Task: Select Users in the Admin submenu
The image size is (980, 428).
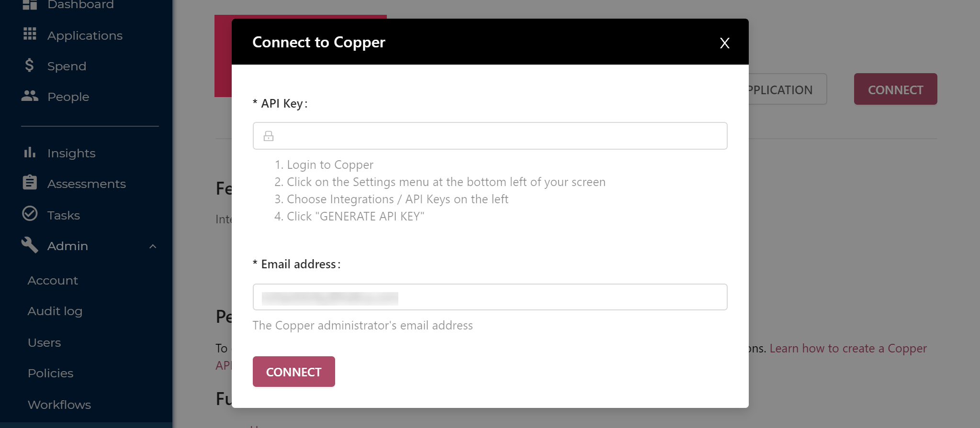Action: coord(45,343)
